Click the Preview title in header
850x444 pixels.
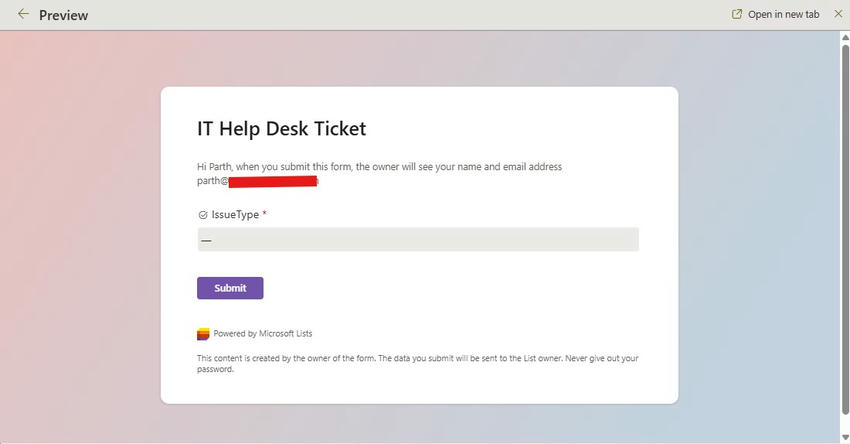click(x=63, y=15)
